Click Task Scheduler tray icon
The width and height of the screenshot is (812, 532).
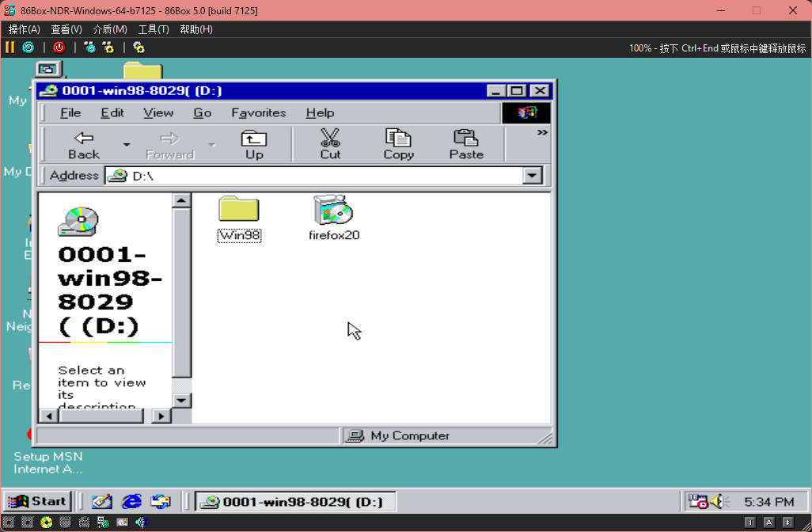(697, 501)
